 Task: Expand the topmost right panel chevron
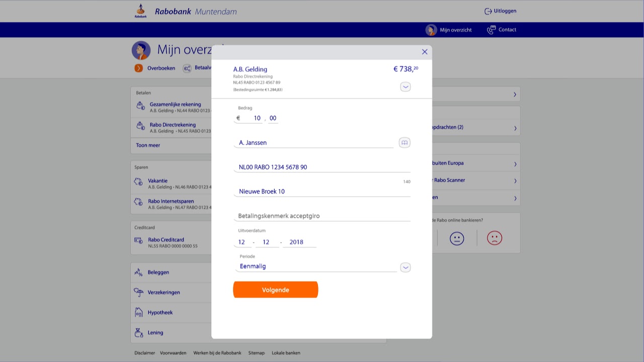tap(515, 95)
